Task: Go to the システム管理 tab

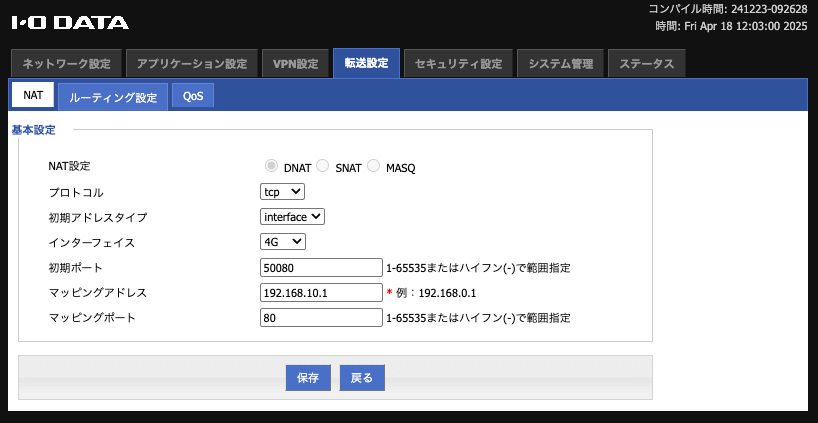Action: (x=560, y=64)
